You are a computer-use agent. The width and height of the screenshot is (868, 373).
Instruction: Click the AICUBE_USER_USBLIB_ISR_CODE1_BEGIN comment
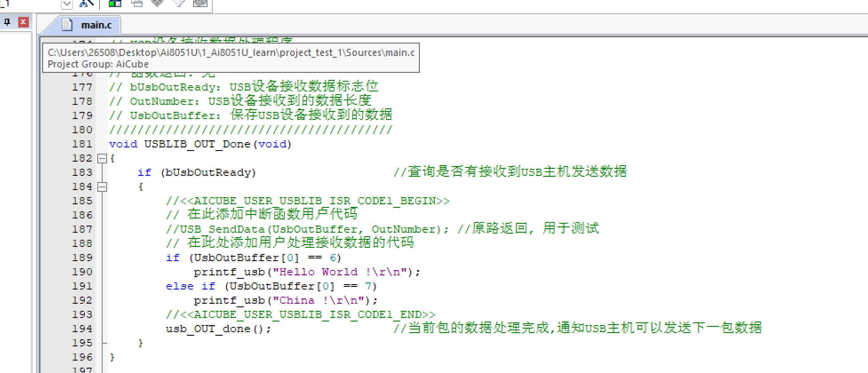(x=308, y=201)
